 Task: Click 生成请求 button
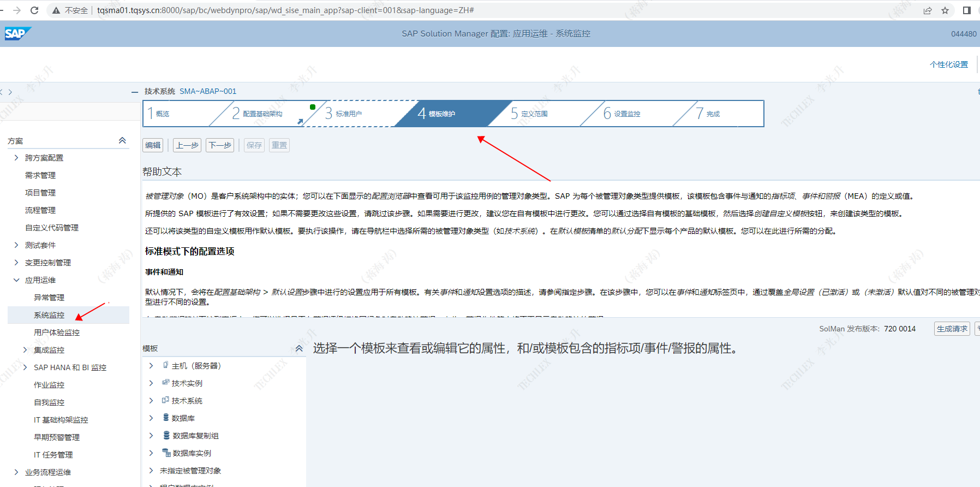tap(952, 329)
